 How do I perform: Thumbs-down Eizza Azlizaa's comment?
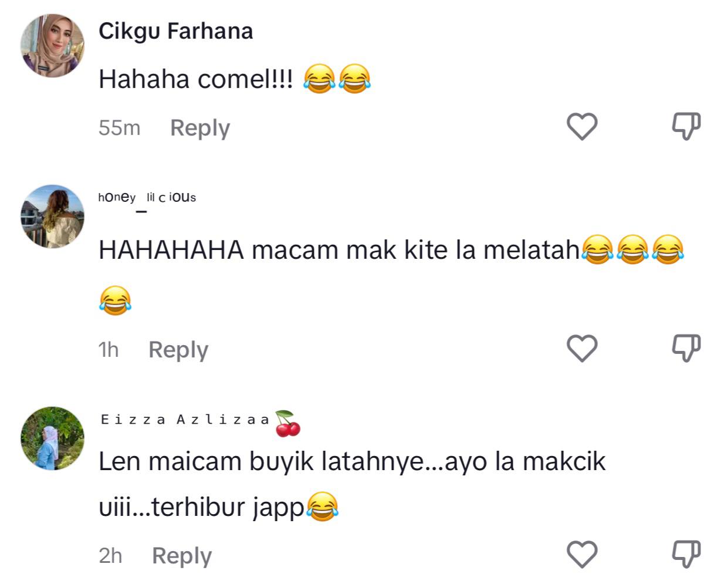point(686,554)
